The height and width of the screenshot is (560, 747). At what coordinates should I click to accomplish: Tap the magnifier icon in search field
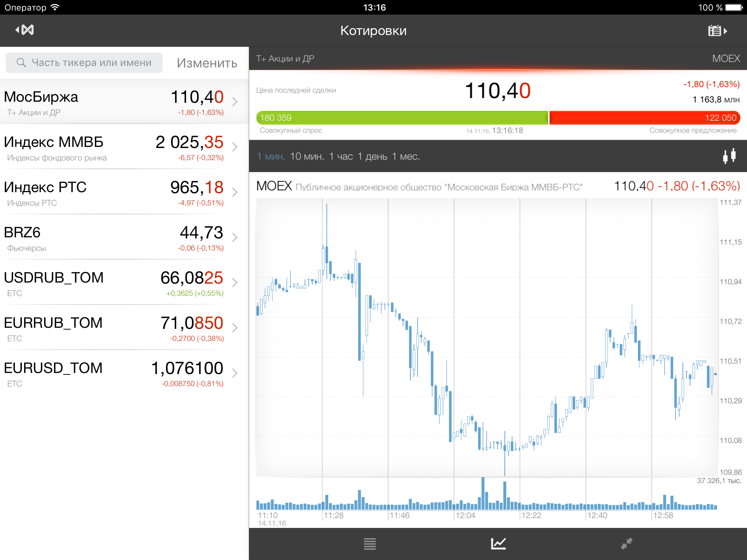coord(21,63)
